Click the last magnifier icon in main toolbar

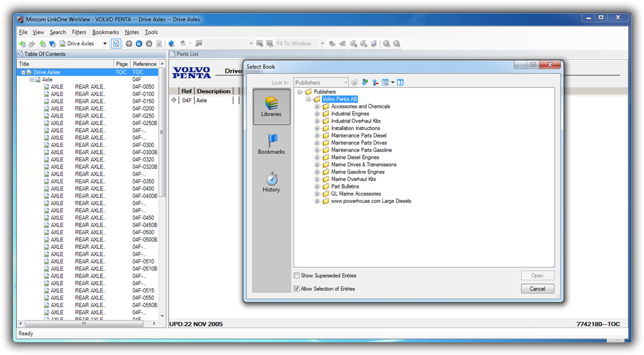396,43
